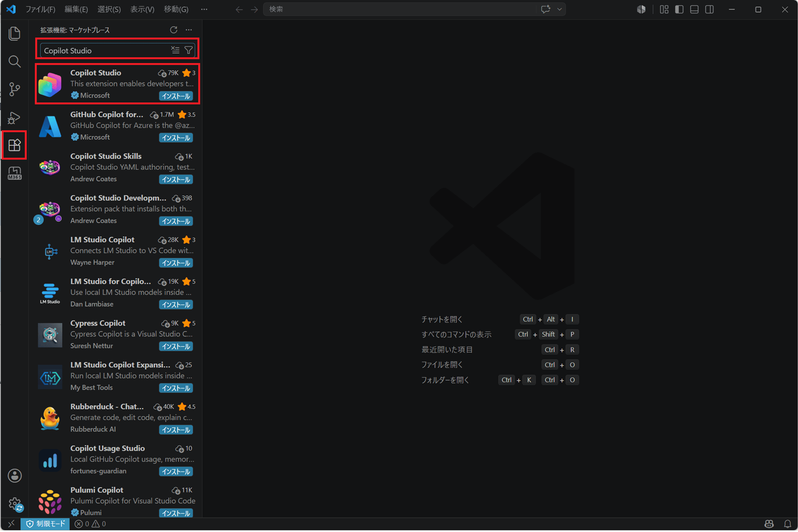Screen dimensions: 798x532
Task: Open the Search view in activity bar
Action: (14, 62)
